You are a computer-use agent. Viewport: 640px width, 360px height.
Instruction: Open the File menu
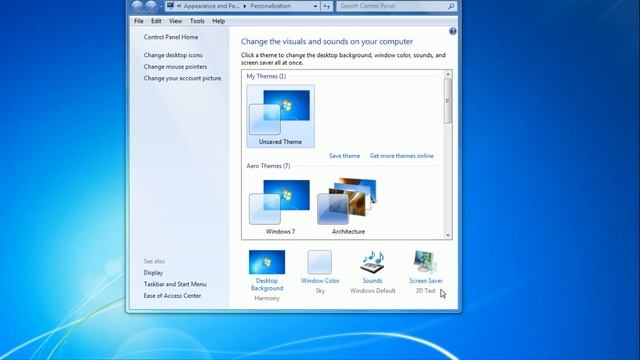pyautogui.click(x=139, y=21)
